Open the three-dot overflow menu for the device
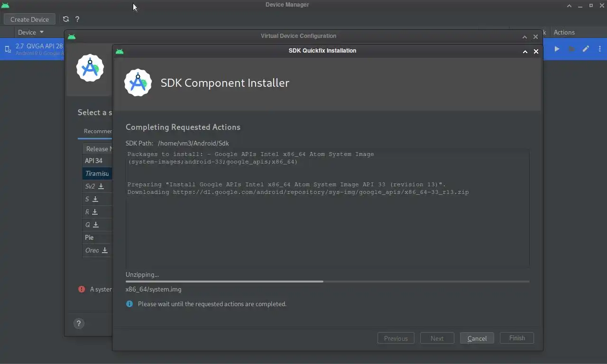 tap(600, 49)
